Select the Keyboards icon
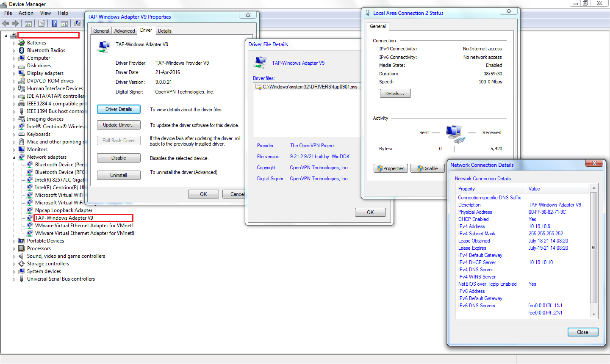610x364 pixels. pyautogui.click(x=22, y=134)
